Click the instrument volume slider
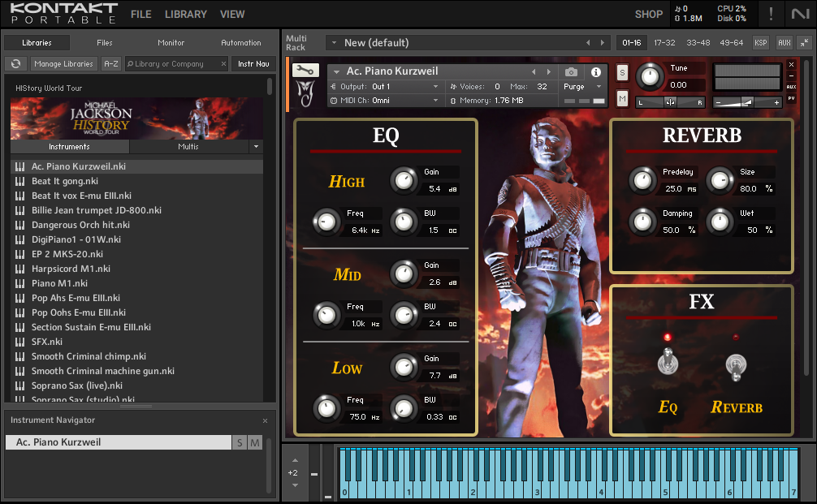Viewport: 817px width, 504px height. [x=747, y=102]
